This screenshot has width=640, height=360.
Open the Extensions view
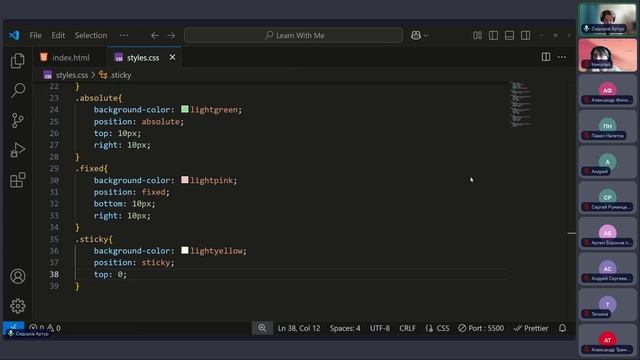click(x=18, y=180)
